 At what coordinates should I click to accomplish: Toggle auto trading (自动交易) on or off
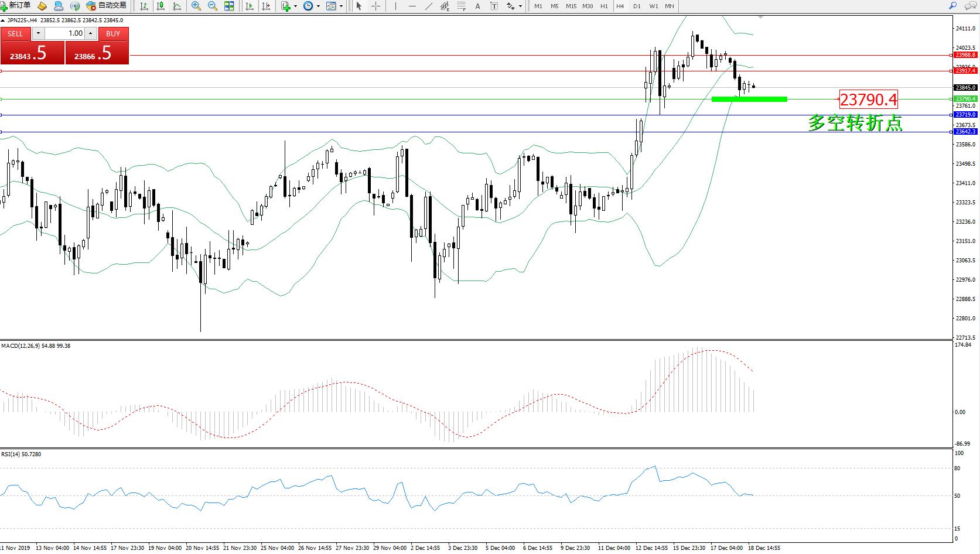coord(106,6)
